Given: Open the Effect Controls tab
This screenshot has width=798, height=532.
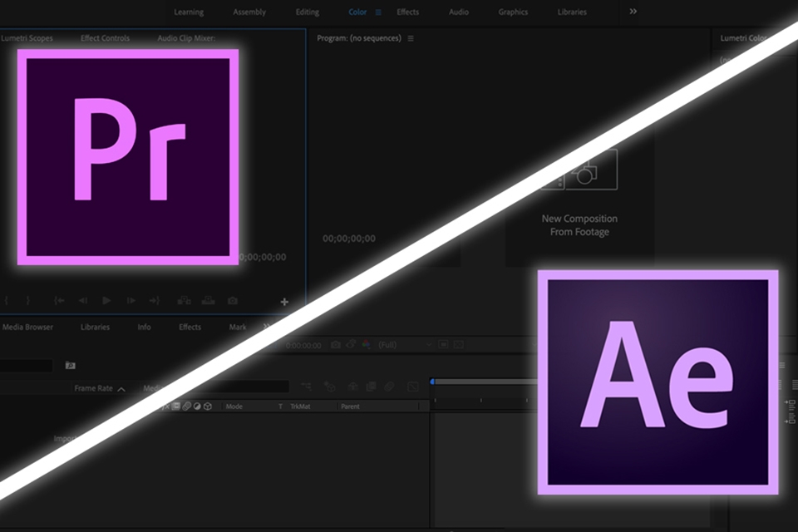Looking at the screenshot, I should pos(105,38).
